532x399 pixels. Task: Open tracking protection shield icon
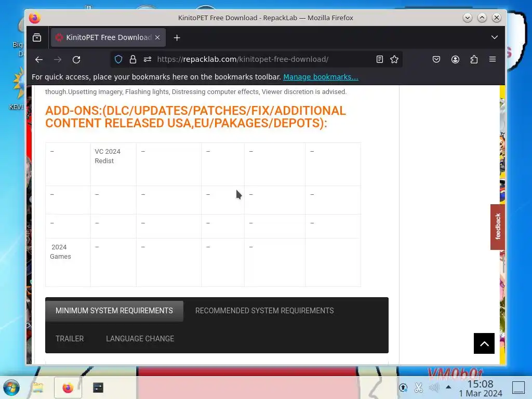118,59
